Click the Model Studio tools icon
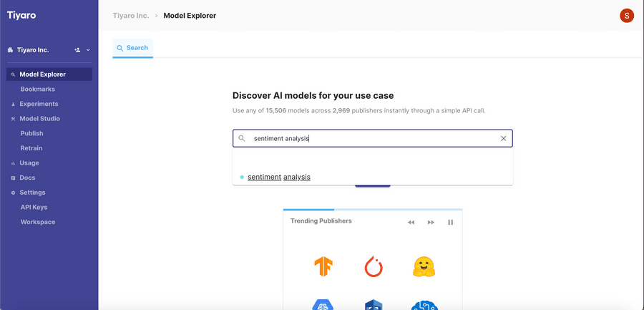This screenshot has height=310, width=644. tap(13, 120)
